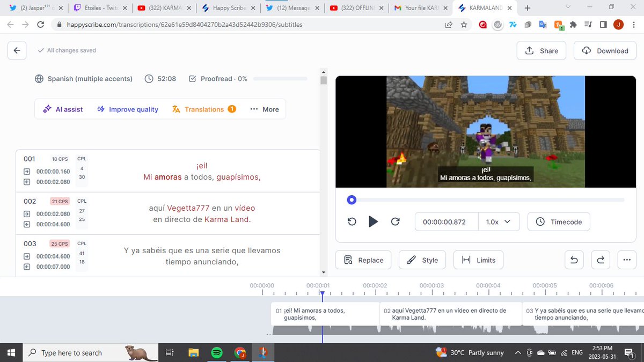
Task: Select timeline segment 01 '¡ei! Mi amoras'
Action: point(325,314)
